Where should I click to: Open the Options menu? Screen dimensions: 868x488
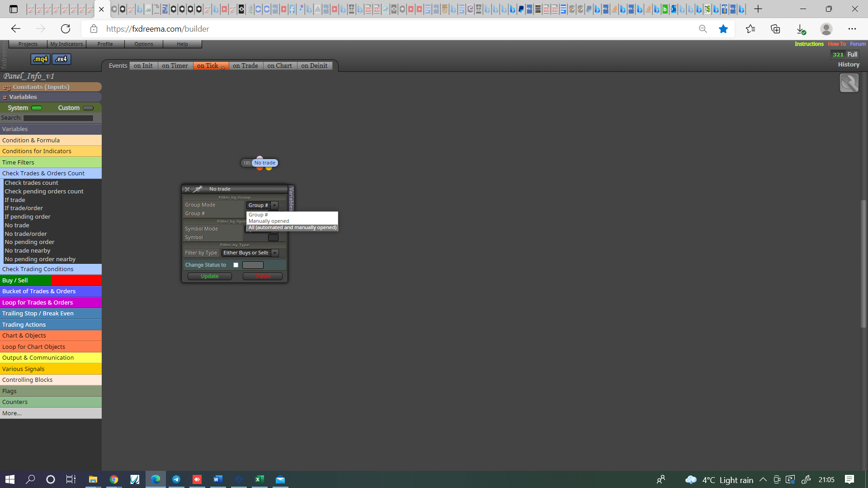point(144,44)
